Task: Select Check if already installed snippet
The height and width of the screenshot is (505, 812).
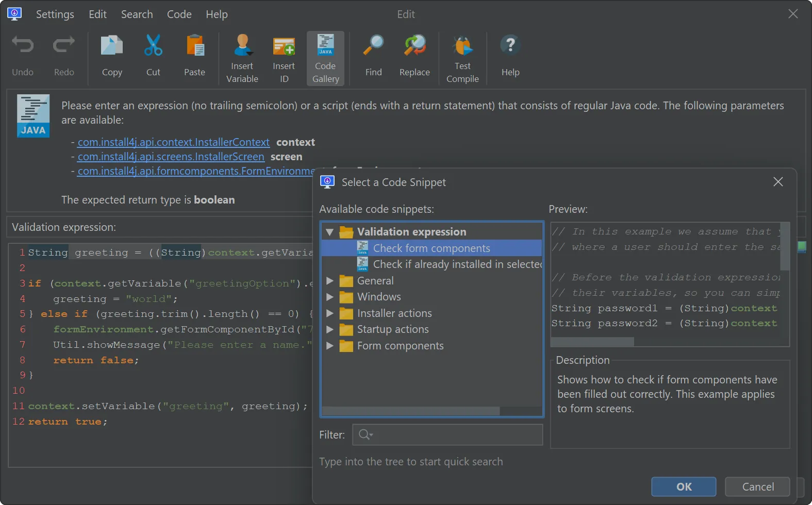Action: coord(432,264)
